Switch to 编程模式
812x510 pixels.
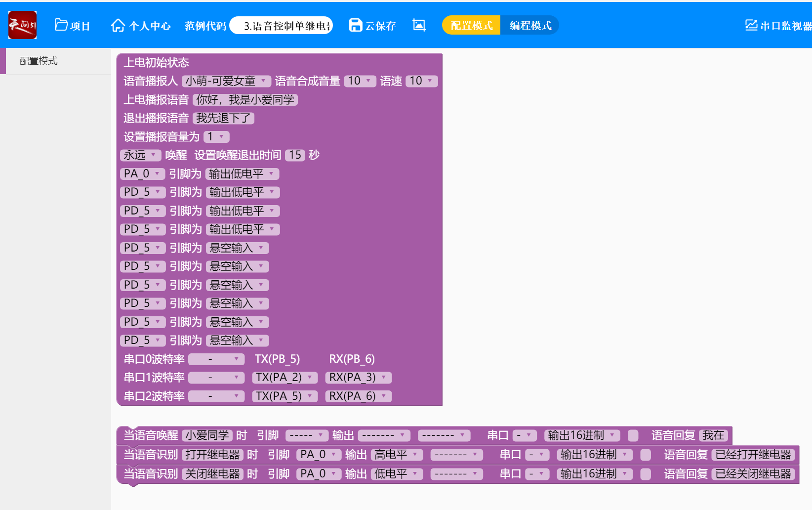click(530, 25)
